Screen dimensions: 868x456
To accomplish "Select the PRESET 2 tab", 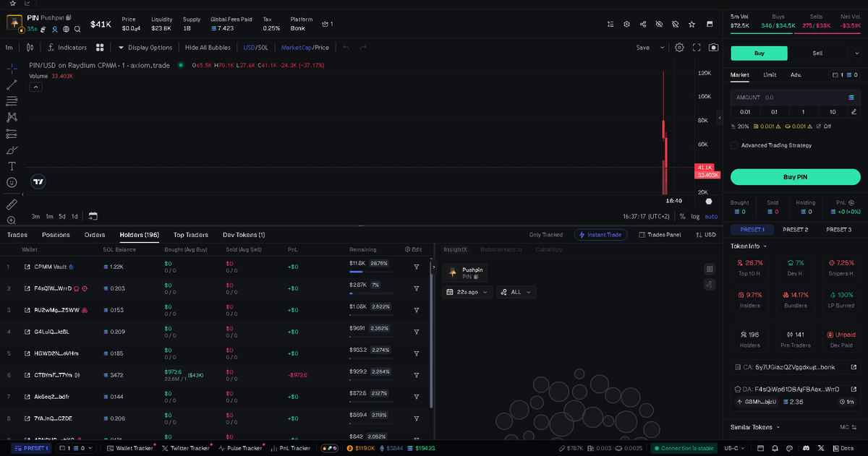I will pyautogui.click(x=796, y=229).
